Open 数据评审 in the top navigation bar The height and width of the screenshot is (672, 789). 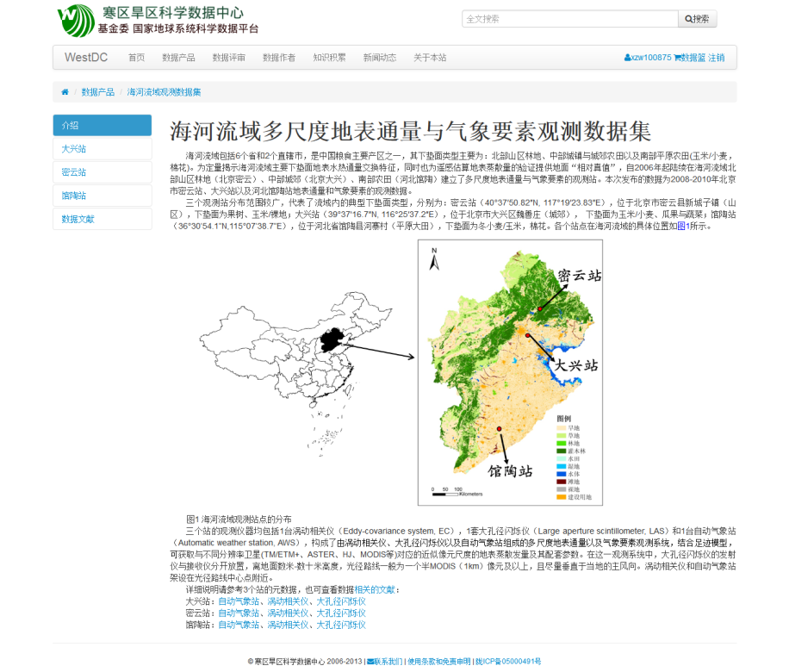229,58
